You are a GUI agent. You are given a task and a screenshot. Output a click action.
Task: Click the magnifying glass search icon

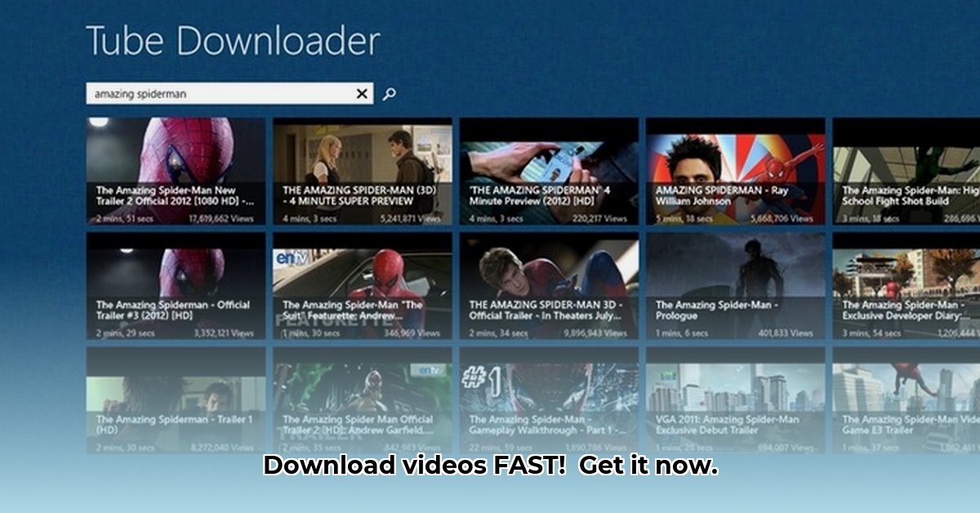pos(390,94)
